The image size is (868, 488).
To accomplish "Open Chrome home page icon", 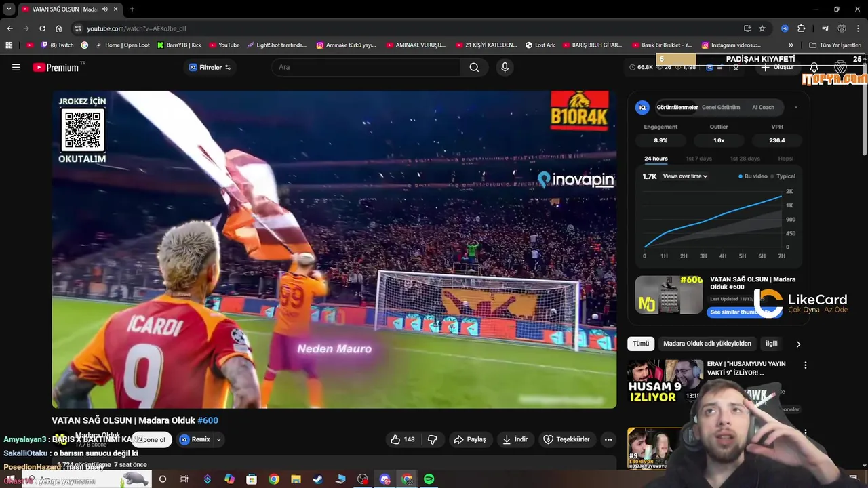I will 59,28.
